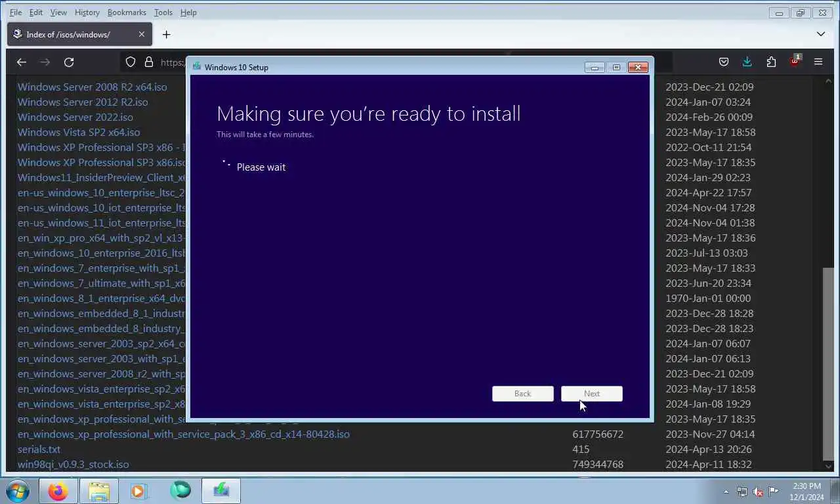This screenshot has width=840, height=504.
Task: Restore down the Firefox window
Action: click(x=801, y=12)
